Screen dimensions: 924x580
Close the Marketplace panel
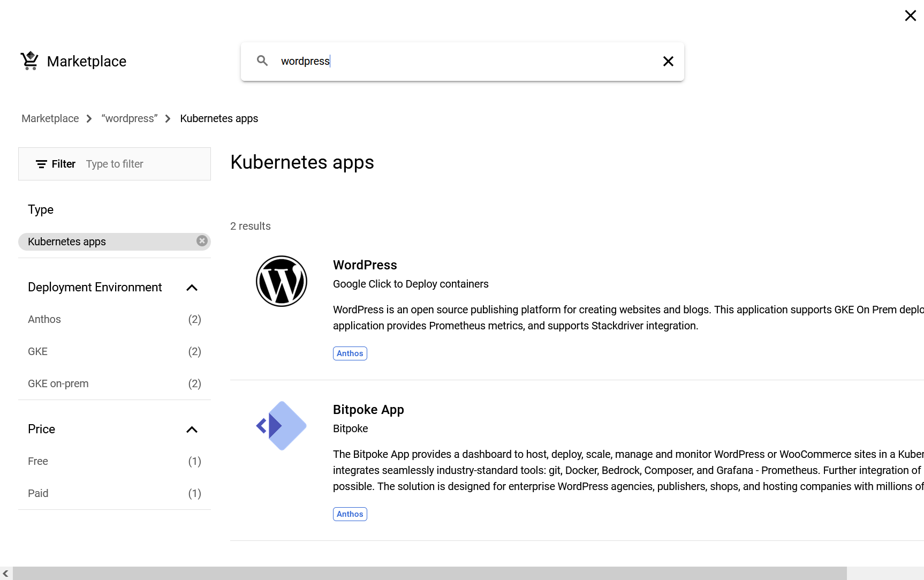(x=910, y=16)
